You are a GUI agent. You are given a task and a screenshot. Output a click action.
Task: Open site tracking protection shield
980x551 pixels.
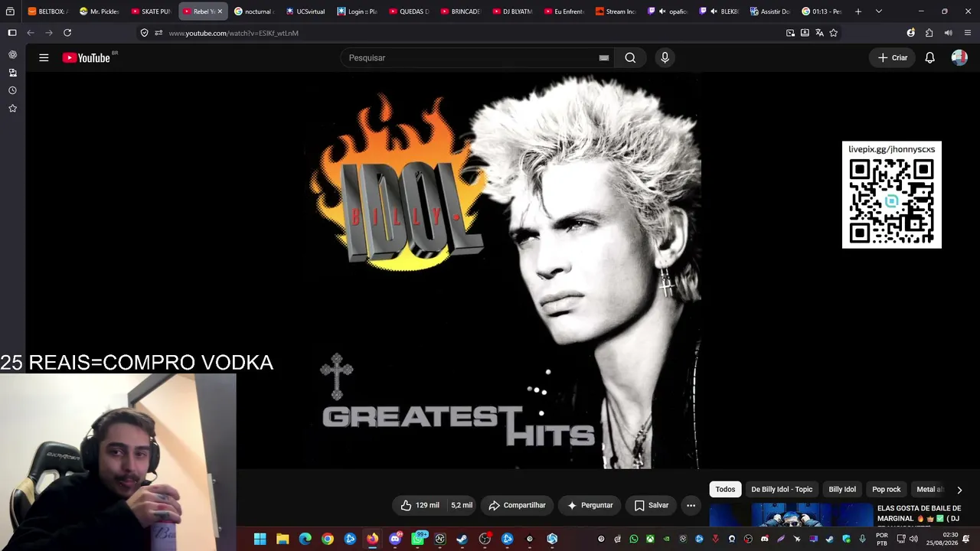tap(144, 33)
